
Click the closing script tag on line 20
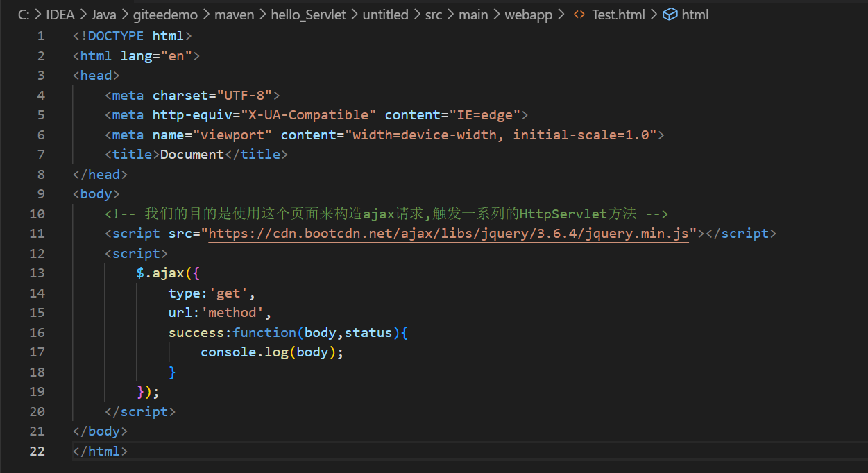(140, 411)
